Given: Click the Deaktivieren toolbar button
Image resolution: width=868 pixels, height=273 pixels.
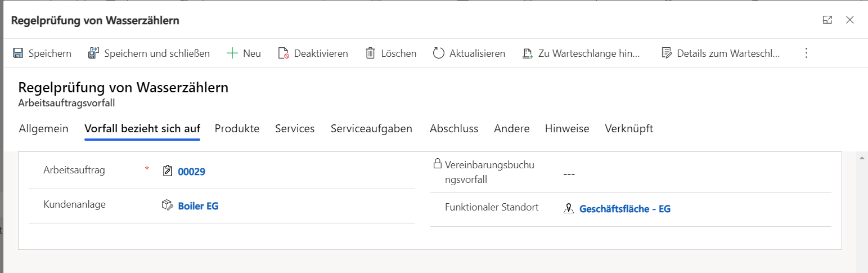Looking at the screenshot, I should click(313, 53).
